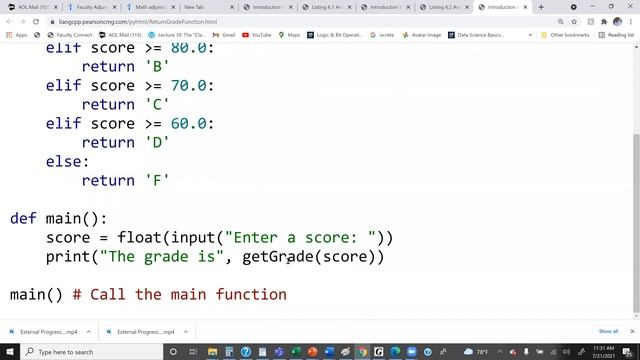The image size is (640, 360).
Task: Open File Explorer from the taskbar
Action: tap(212, 352)
